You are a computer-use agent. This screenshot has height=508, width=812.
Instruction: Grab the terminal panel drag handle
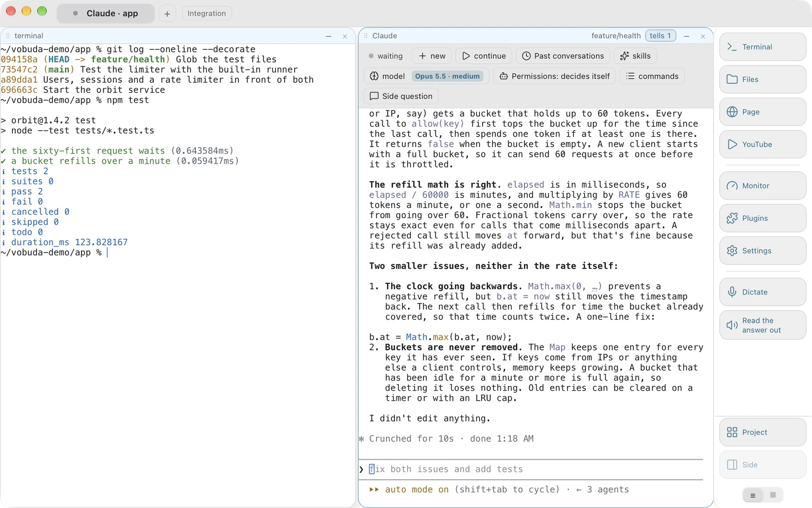point(8,36)
